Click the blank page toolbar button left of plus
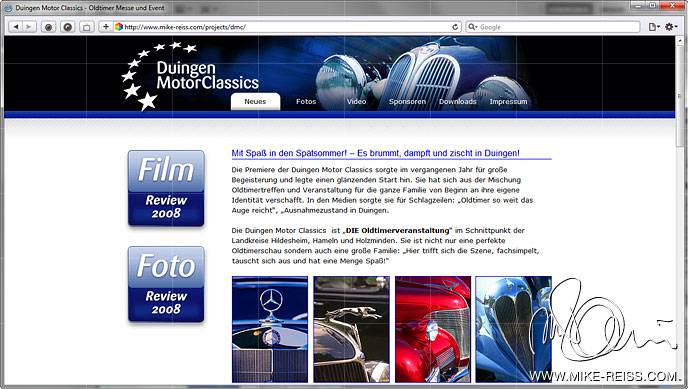Screen dimensions: 688x389 coord(86,27)
